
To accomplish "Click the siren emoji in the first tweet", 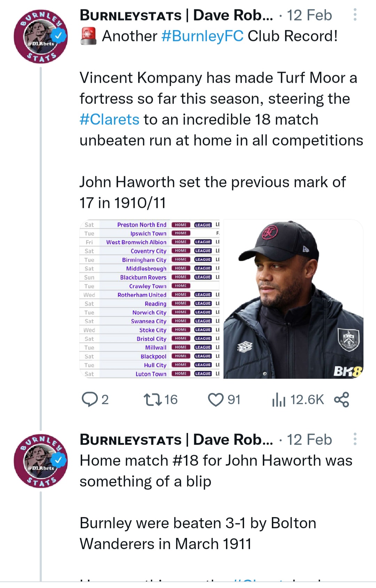I will (x=88, y=36).
